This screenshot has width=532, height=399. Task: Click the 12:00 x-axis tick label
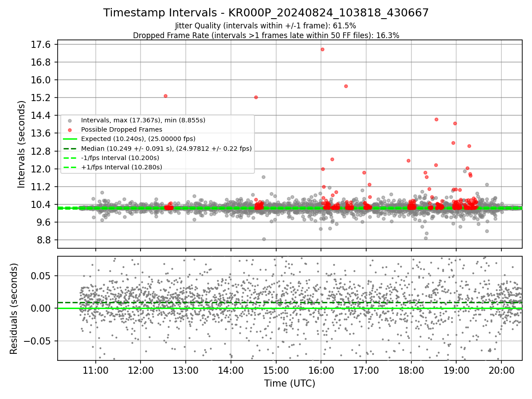coord(141,371)
